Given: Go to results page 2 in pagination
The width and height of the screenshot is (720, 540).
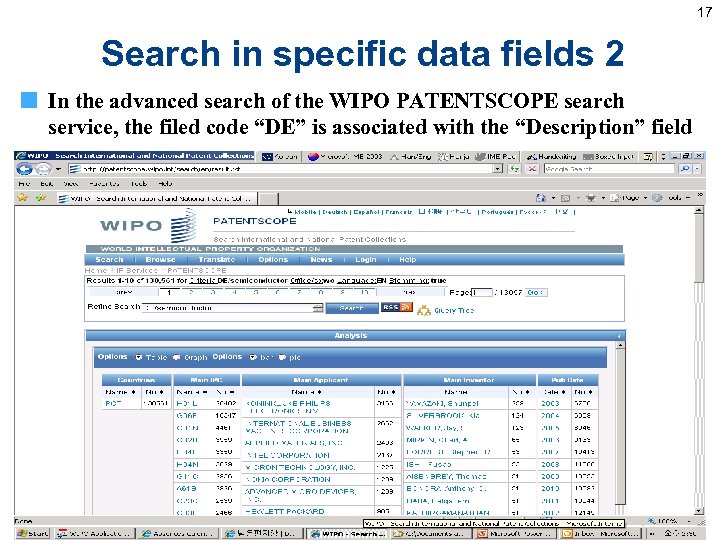Looking at the screenshot, I should point(191,292).
